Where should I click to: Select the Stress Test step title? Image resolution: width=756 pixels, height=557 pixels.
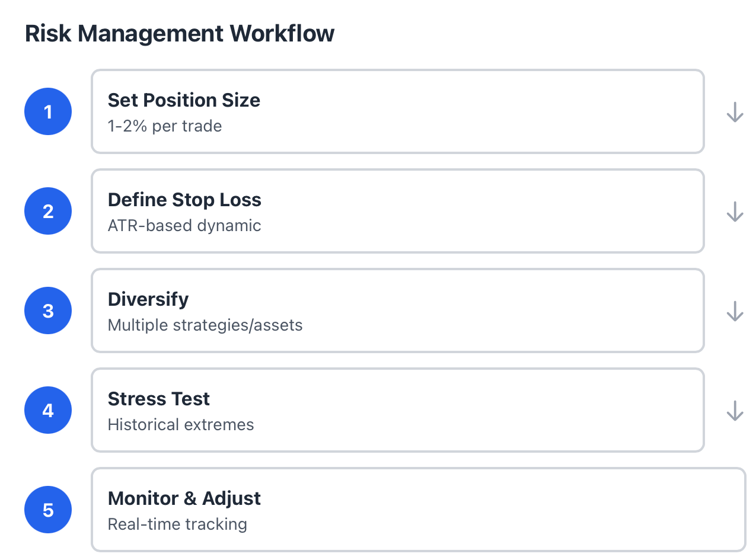pos(159,399)
